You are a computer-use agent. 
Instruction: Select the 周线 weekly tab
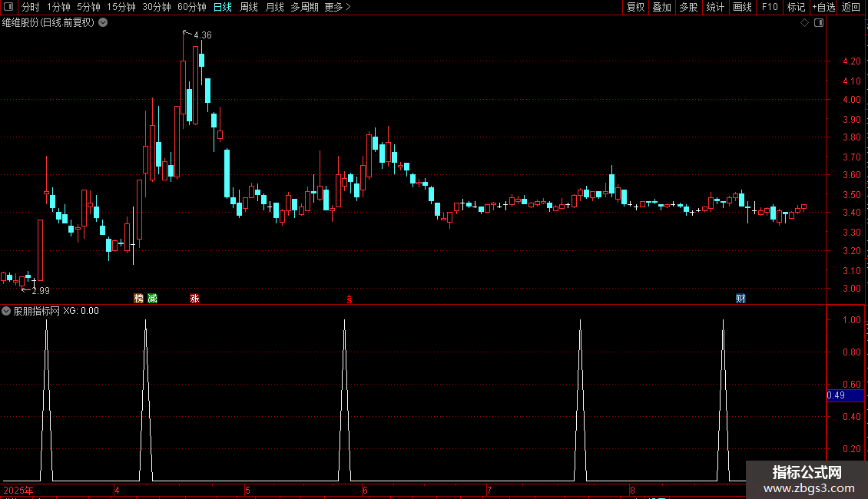coord(249,7)
